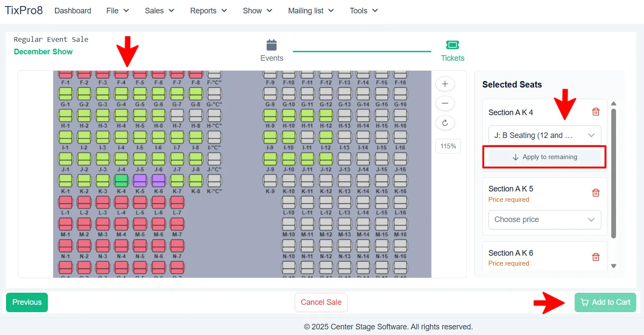Viewport: 644px width, 335px height.
Task: Select seat K-4 on the map
Action: click(121, 181)
